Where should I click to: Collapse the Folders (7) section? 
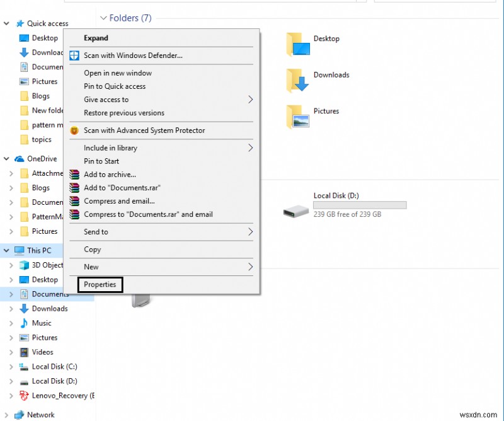coord(103,18)
